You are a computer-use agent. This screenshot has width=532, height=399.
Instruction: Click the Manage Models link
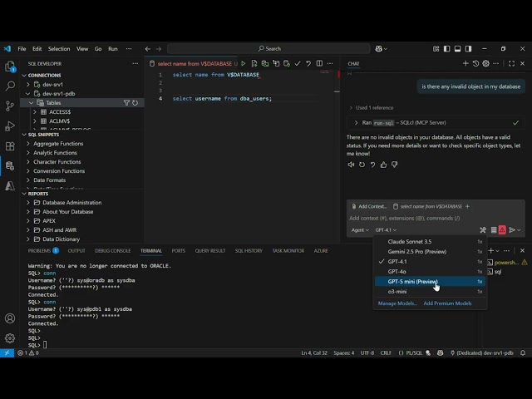(x=397, y=303)
